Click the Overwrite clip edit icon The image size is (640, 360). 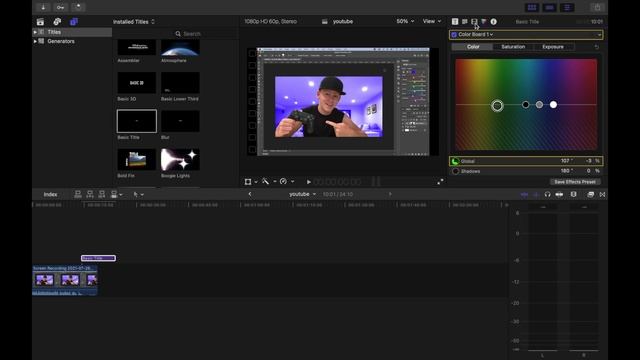click(114, 194)
